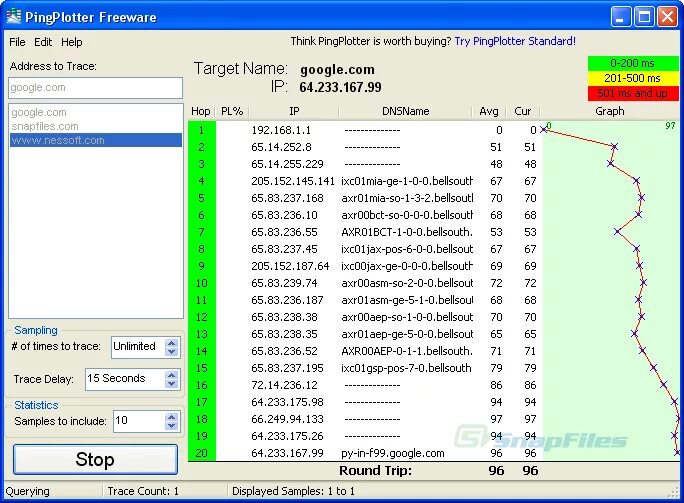Click the Avg column header

[489, 111]
